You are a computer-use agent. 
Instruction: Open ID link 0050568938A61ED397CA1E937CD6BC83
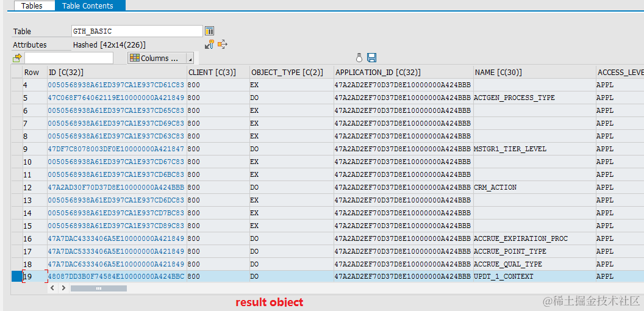click(116, 174)
